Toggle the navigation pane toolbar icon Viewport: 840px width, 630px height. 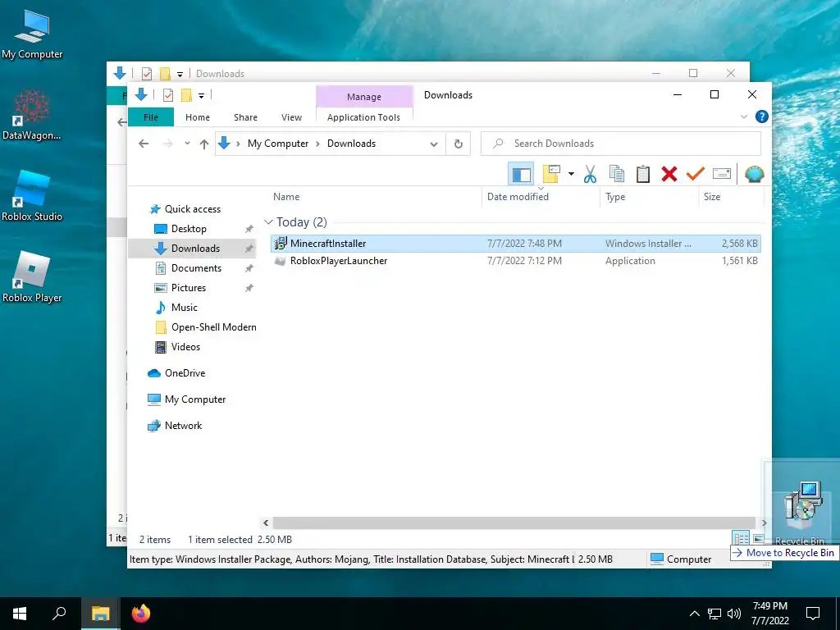click(521, 174)
